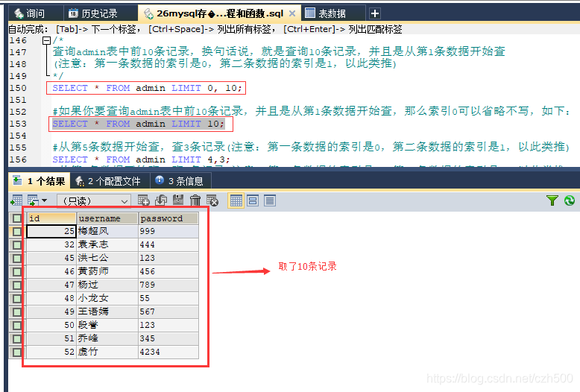This screenshot has height=392, width=580.
Task: Close the 26mysql .sql file tab
Action: pyautogui.click(x=292, y=13)
